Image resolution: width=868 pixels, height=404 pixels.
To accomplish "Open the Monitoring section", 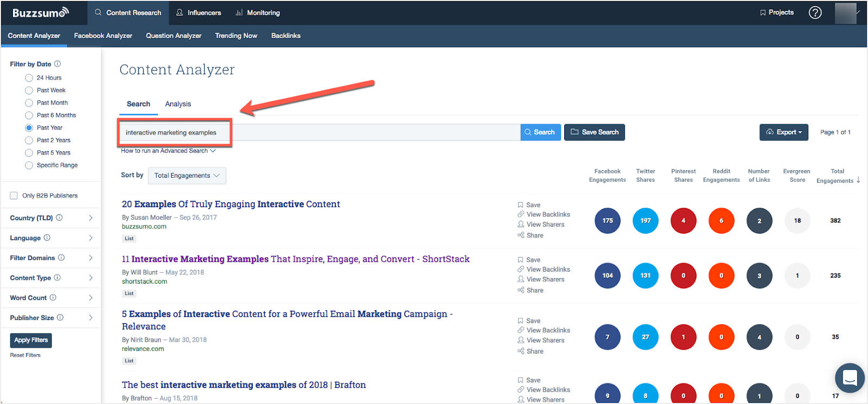I will click(x=258, y=12).
